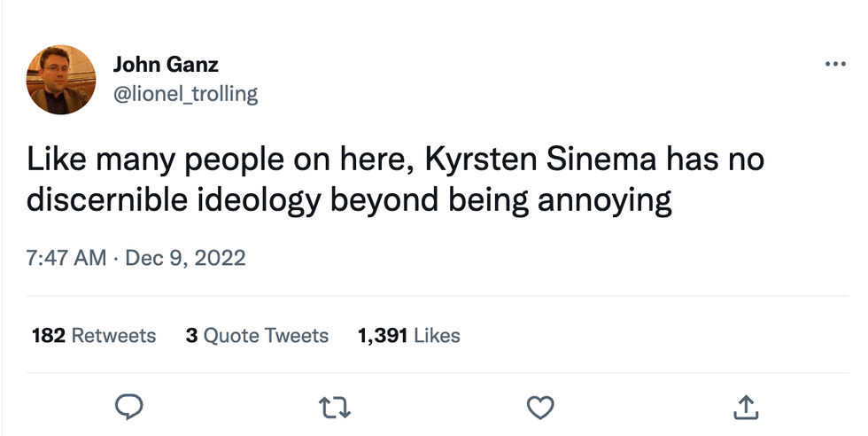The height and width of the screenshot is (436, 868).
Task: Click the word "annoying" in the tweet
Action: (601, 200)
